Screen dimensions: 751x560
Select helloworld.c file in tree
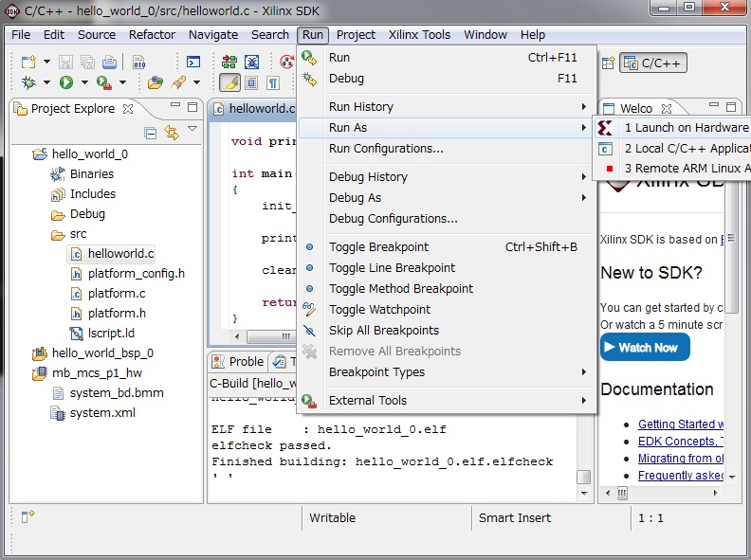(x=120, y=253)
